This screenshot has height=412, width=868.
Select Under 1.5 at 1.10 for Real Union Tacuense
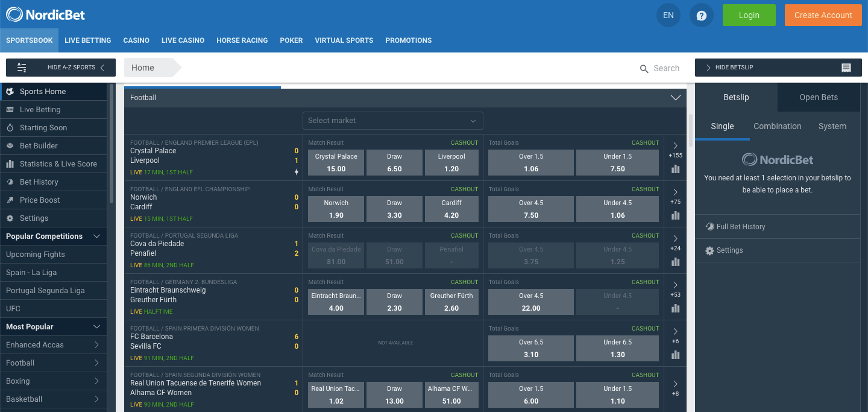coord(618,395)
